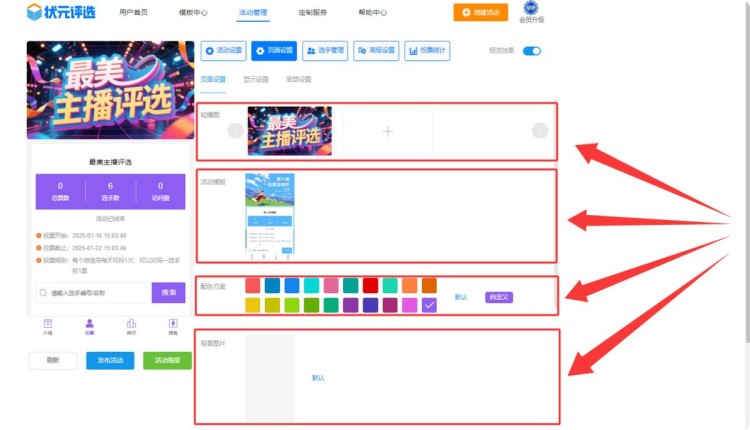Open the 选手管理 people-icon button
The image size is (750, 430).
click(325, 51)
